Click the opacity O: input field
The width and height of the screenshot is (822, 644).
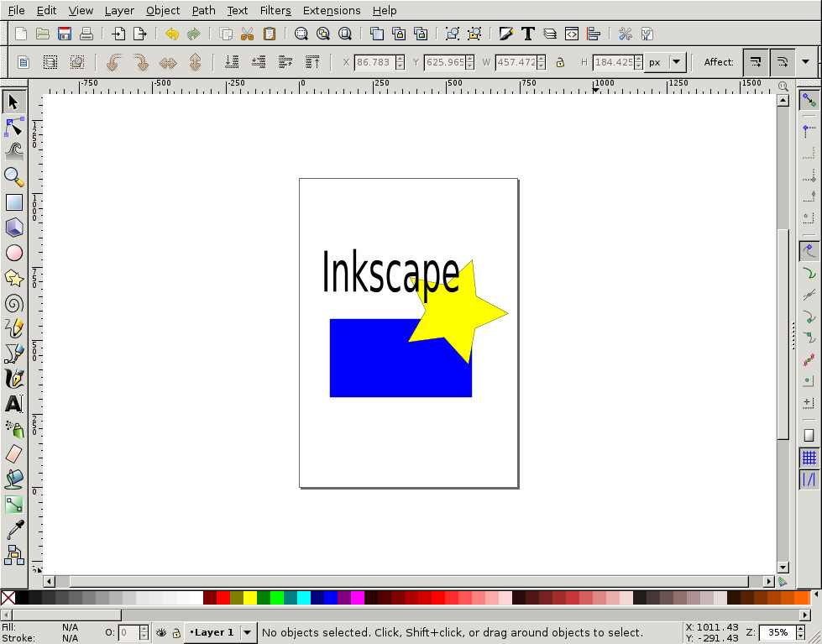[129, 632]
